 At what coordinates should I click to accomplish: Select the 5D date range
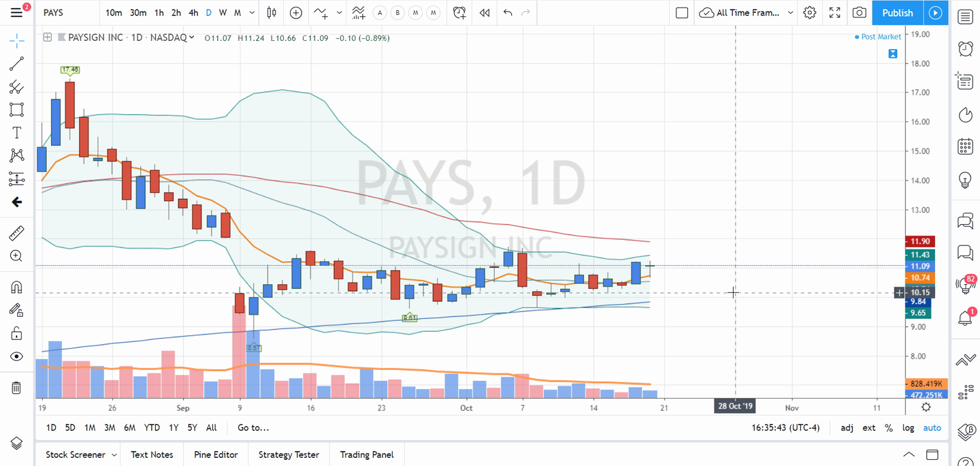(70, 428)
